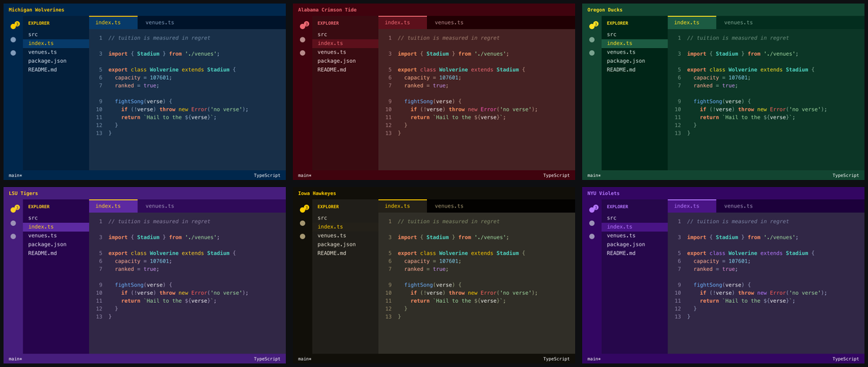868x367 pixels.
Task: Select index.ts tab in Iowa Hawkeyes
Action: tap(402, 206)
